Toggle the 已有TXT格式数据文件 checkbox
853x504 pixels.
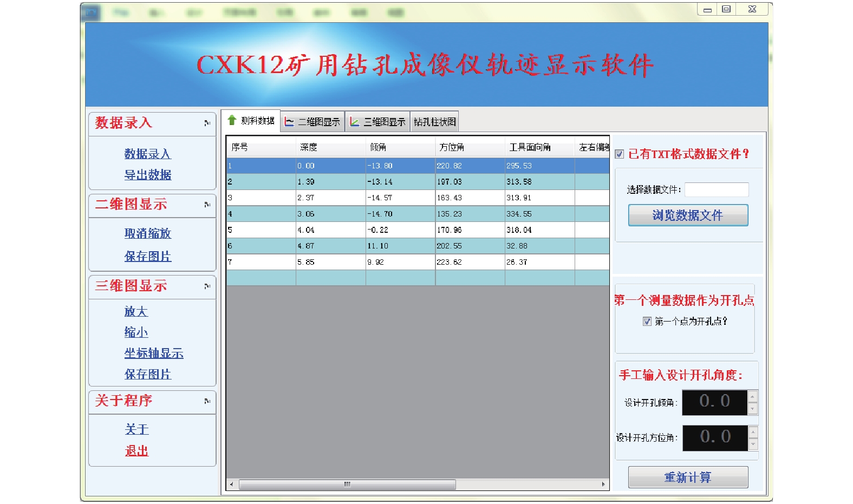click(x=620, y=154)
